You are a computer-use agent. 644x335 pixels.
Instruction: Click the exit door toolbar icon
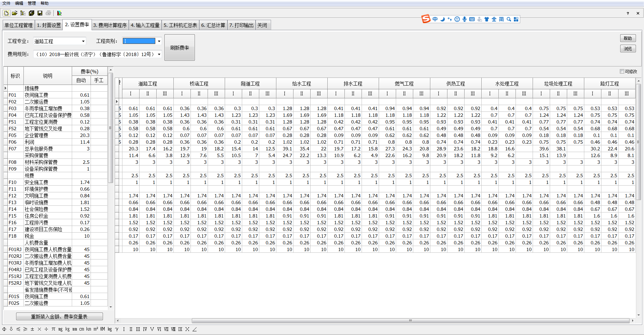tap(59, 13)
